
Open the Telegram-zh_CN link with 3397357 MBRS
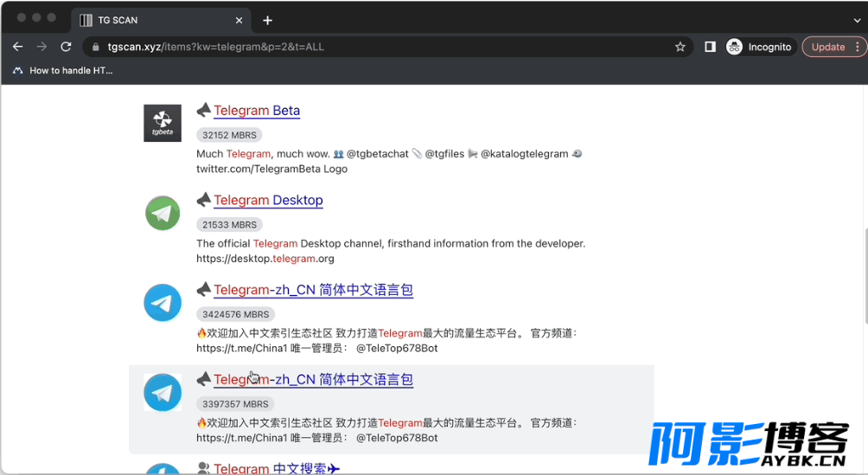pos(313,380)
